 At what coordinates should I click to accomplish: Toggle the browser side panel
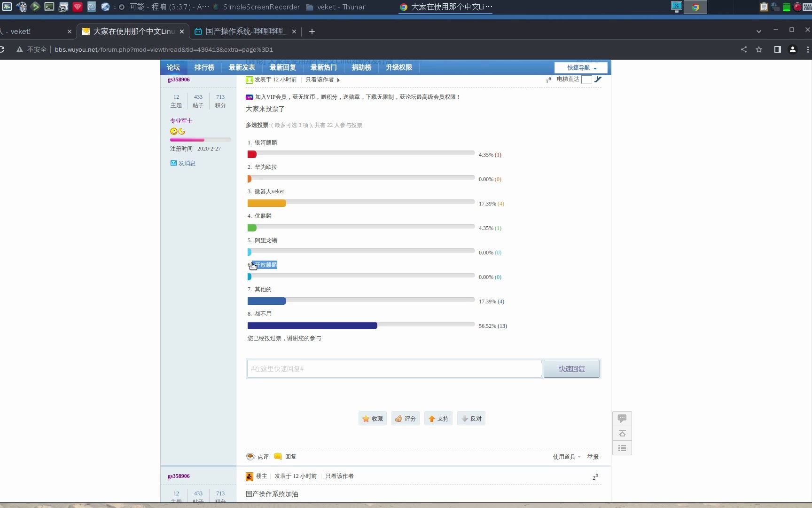(x=777, y=49)
